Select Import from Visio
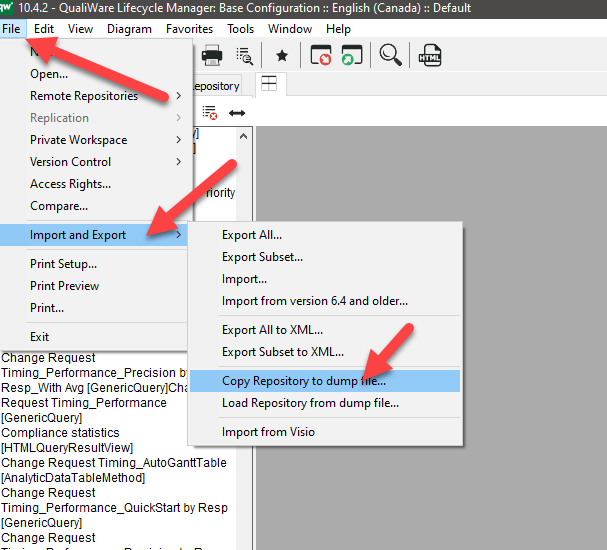 (x=325, y=432)
